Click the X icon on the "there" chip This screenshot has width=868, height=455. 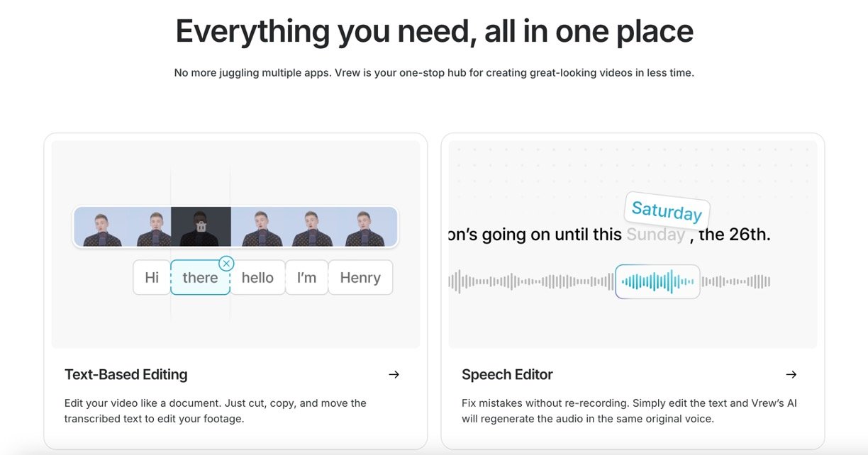pyautogui.click(x=226, y=264)
